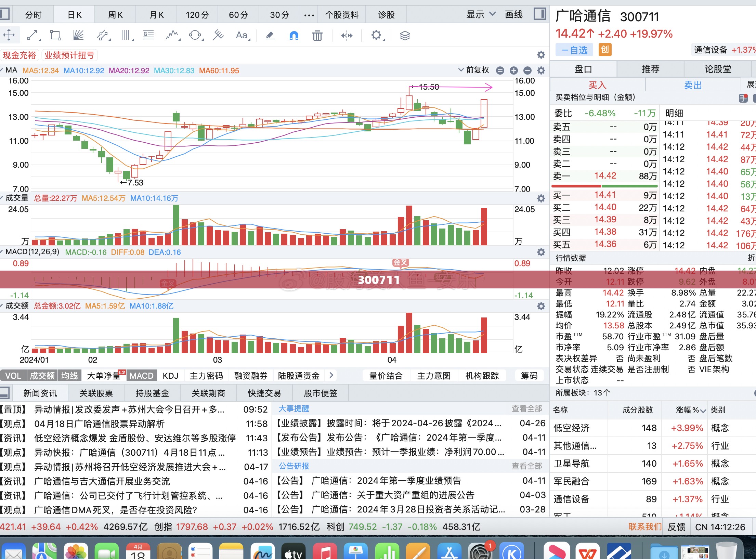Toggle the right sidebar panel icon
This screenshot has width=756, height=559.
coord(539,14)
